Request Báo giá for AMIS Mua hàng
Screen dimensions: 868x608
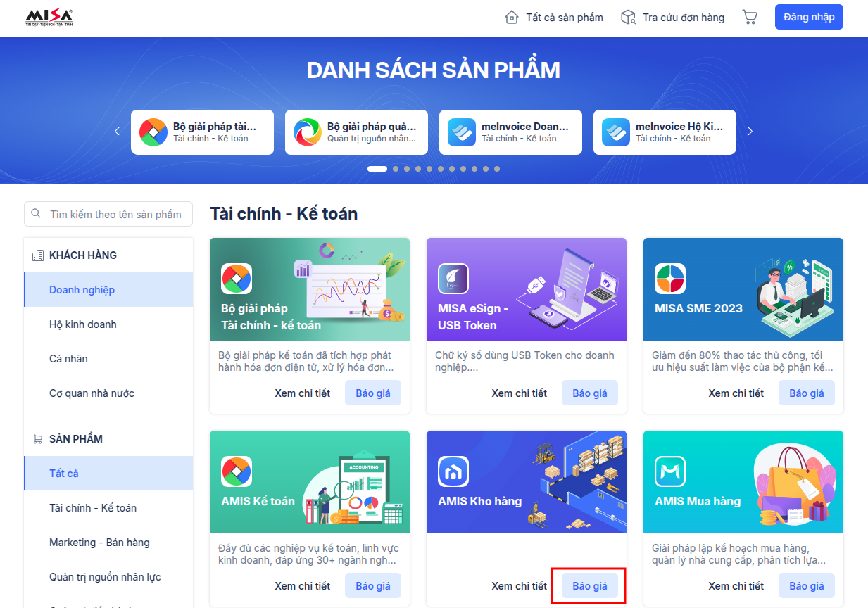(x=807, y=586)
